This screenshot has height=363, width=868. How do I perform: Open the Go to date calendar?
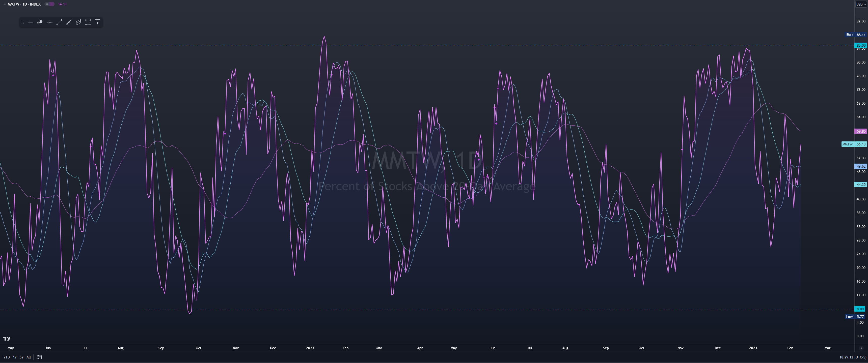coord(39,357)
